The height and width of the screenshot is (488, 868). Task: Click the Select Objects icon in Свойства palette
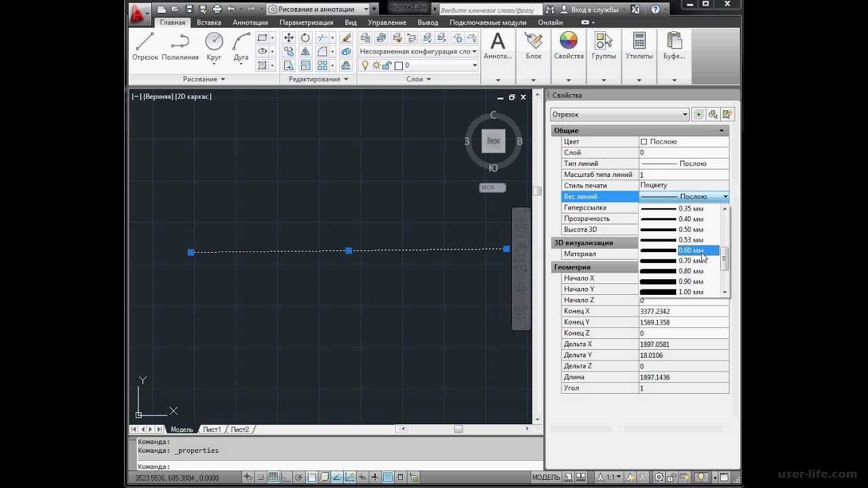(713, 115)
